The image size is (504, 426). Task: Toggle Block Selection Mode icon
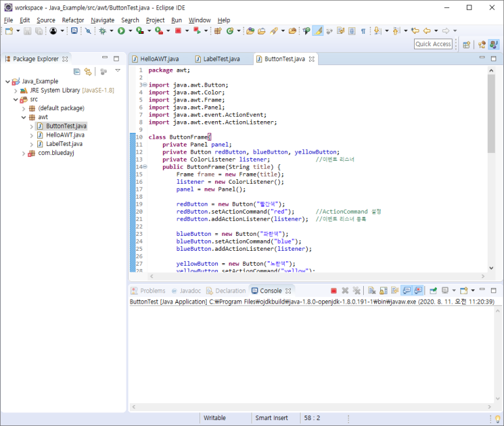pos(351,31)
